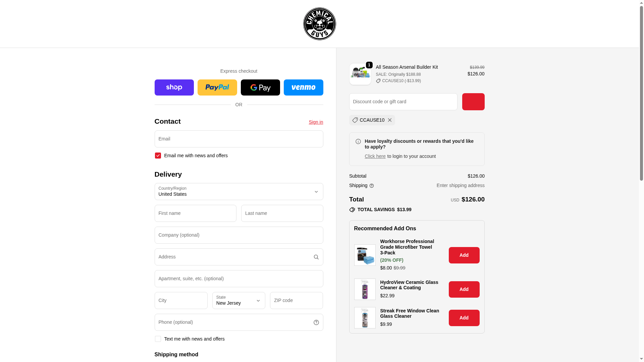Choose PayPal express checkout
This screenshot has width=644, height=362.
click(x=217, y=87)
